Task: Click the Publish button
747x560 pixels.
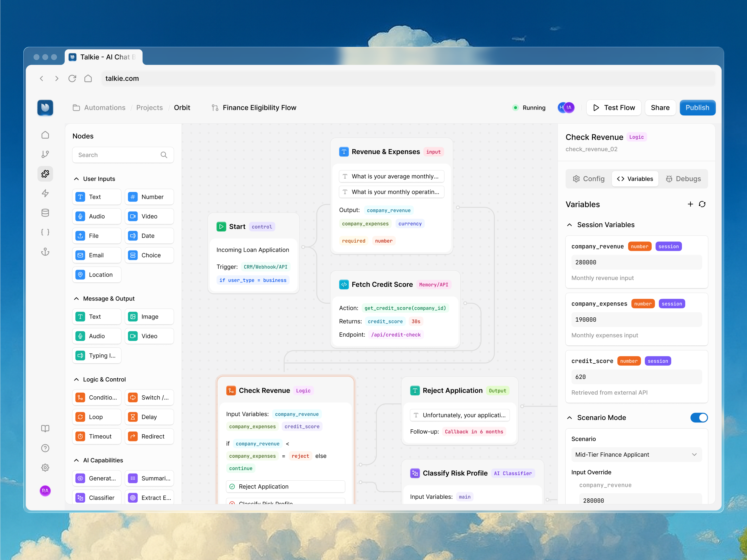Action: click(697, 108)
